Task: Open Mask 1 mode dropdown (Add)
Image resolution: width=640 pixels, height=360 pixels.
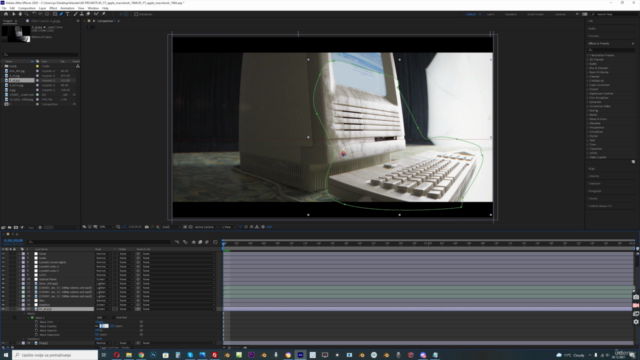Action: pyautogui.click(x=102, y=318)
